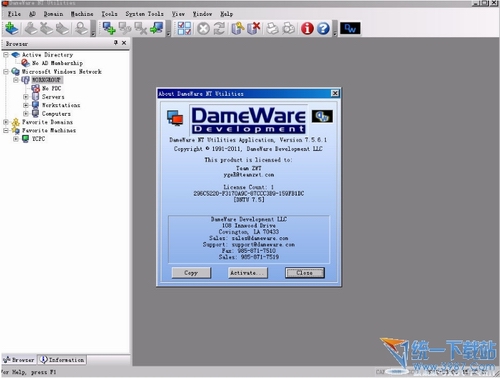Open the Machine menu

[82, 14]
